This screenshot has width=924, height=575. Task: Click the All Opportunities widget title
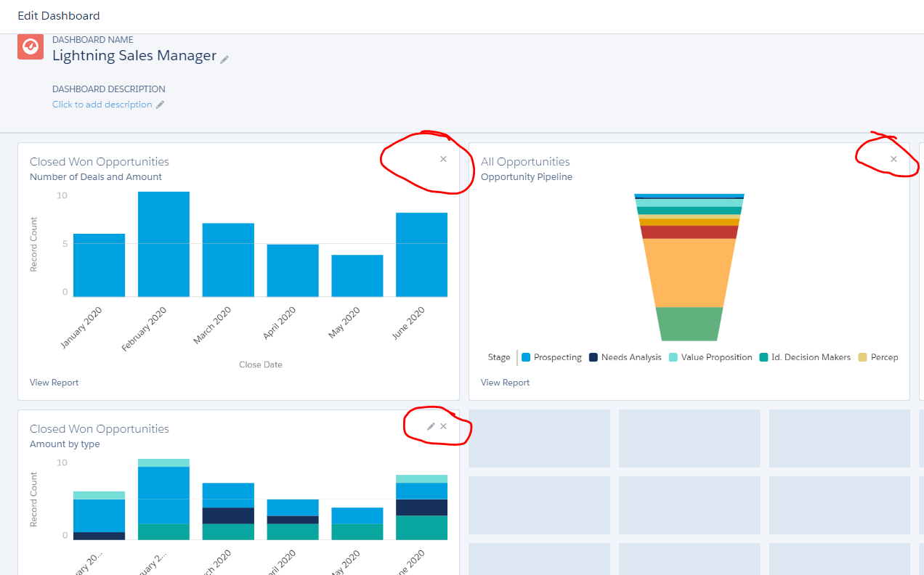525,162
